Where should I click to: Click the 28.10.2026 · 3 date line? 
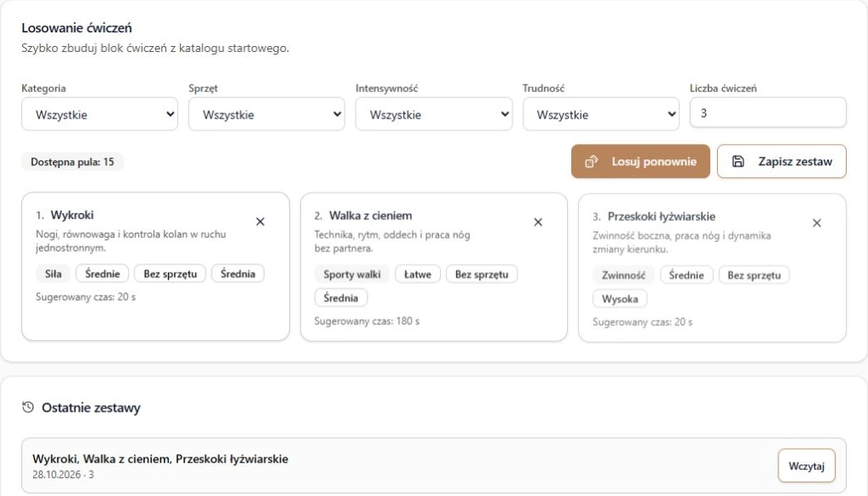pyautogui.click(x=63, y=475)
